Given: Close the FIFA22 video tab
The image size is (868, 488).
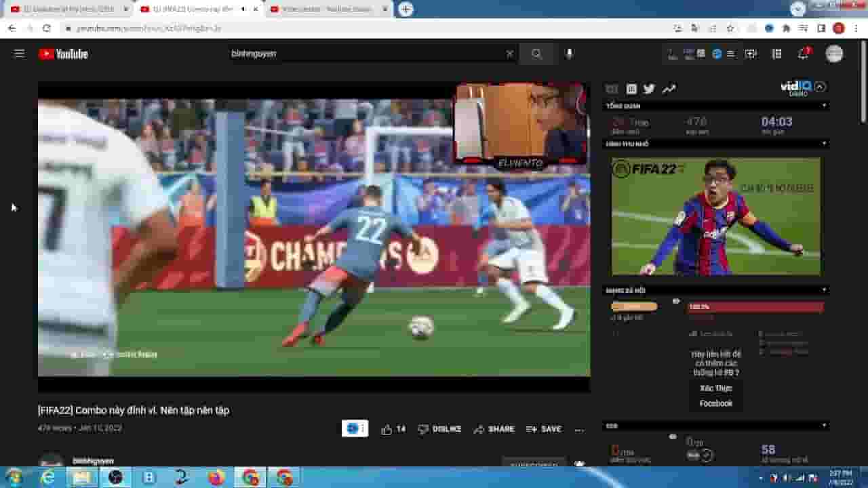Looking at the screenshot, I should point(255,9).
